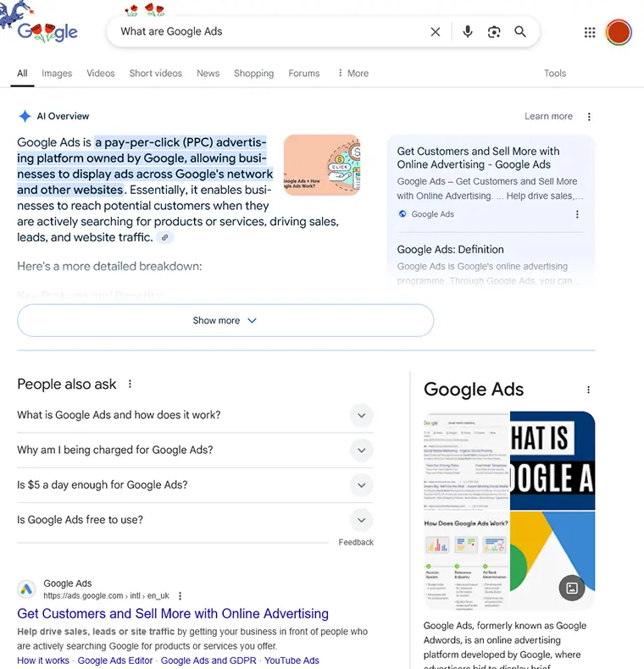Expand 'Why am I being charged for Google Ads?'

(195, 451)
